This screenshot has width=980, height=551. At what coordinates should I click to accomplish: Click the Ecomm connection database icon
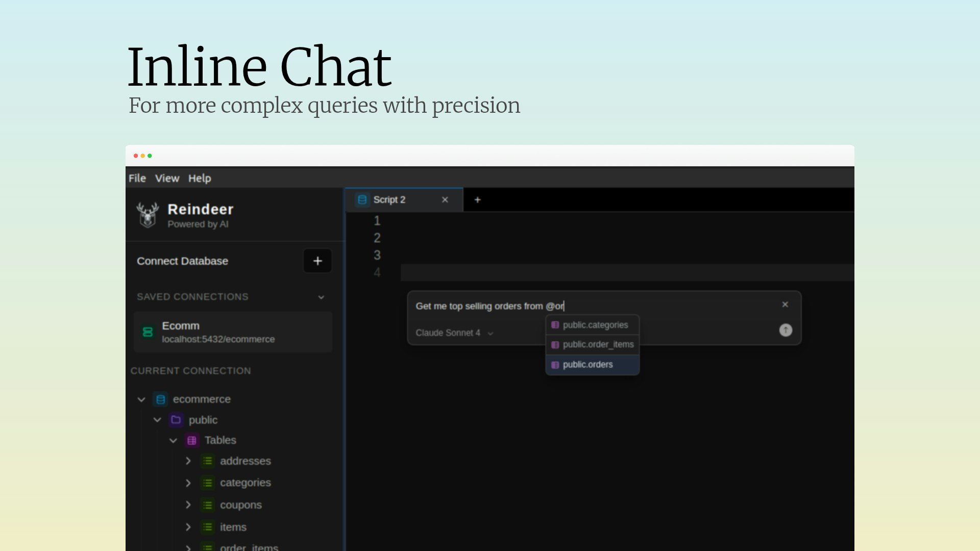pos(148,332)
